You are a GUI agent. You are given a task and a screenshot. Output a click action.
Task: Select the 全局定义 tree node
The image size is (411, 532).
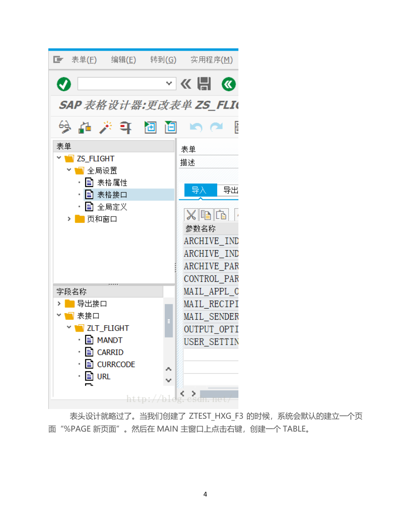click(112, 207)
